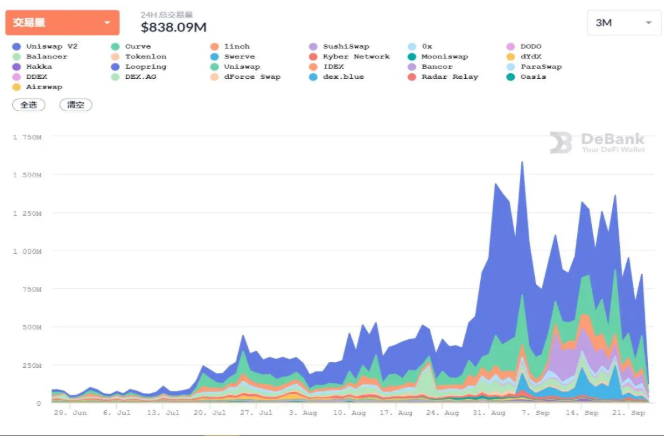Open the orange 交易量 metric dropdown

[62, 22]
